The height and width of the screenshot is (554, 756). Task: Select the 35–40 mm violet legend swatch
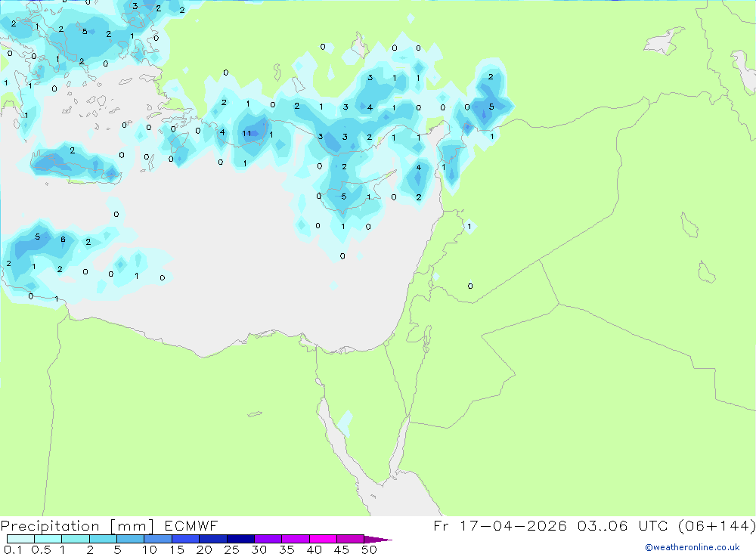296,539
